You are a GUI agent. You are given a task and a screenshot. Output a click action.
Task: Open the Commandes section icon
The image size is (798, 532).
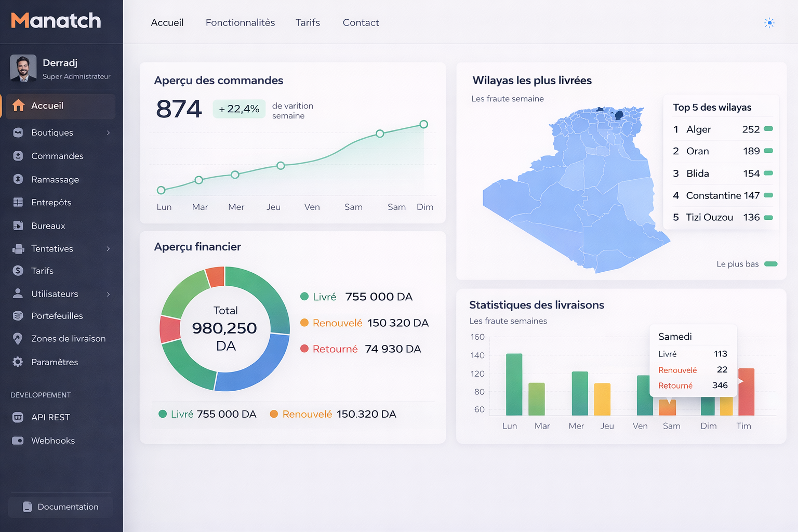(x=19, y=156)
